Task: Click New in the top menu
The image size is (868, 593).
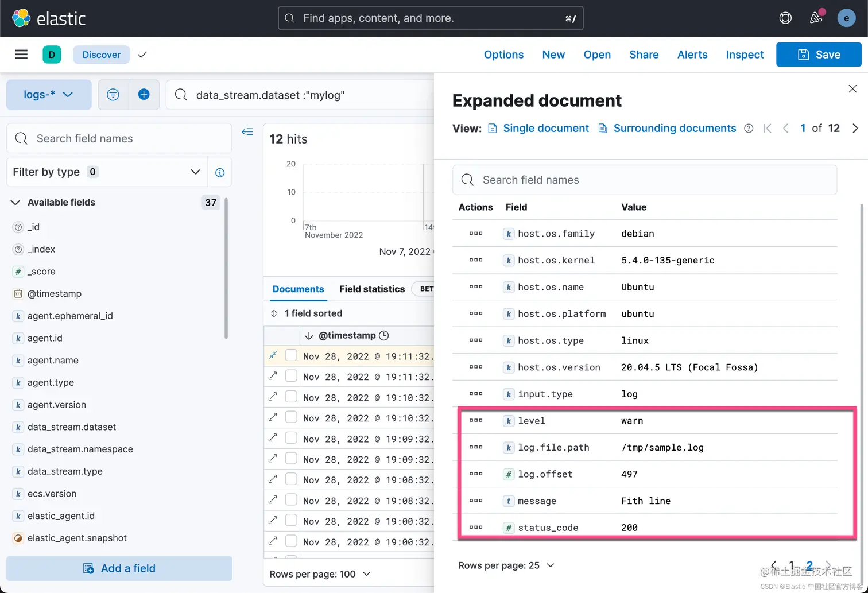Action: (x=553, y=55)
